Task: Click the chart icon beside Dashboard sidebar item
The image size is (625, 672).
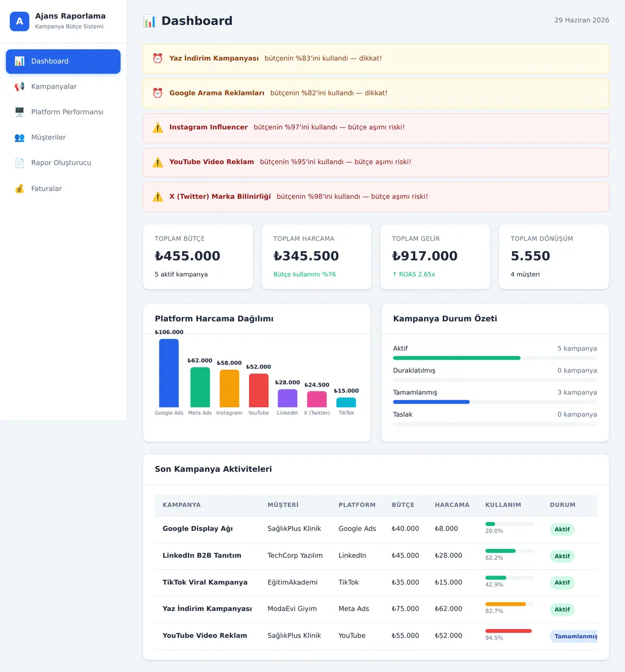Action: click(x=19, y=61)
